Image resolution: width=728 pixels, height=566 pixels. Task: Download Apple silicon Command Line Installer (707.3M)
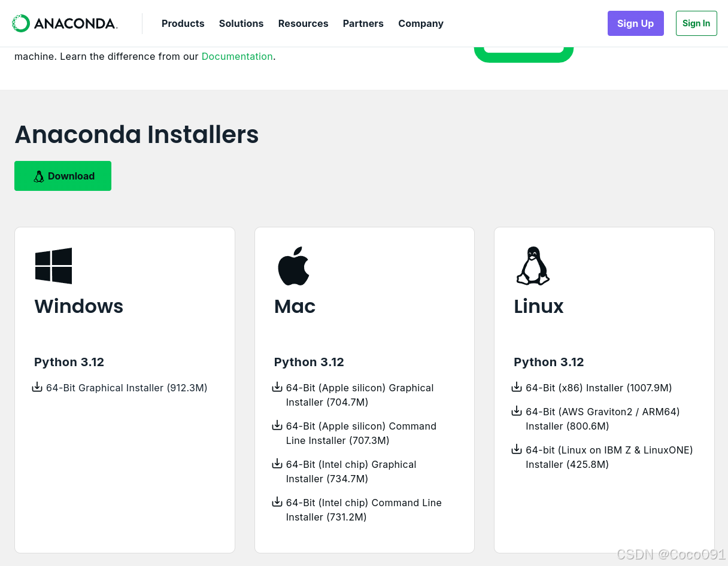coord(361,433)
